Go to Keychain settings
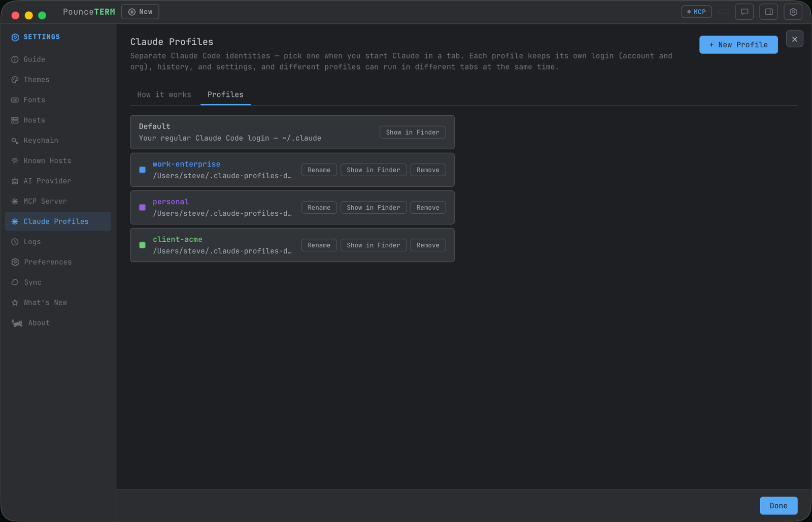 click(x=58, y=141)
